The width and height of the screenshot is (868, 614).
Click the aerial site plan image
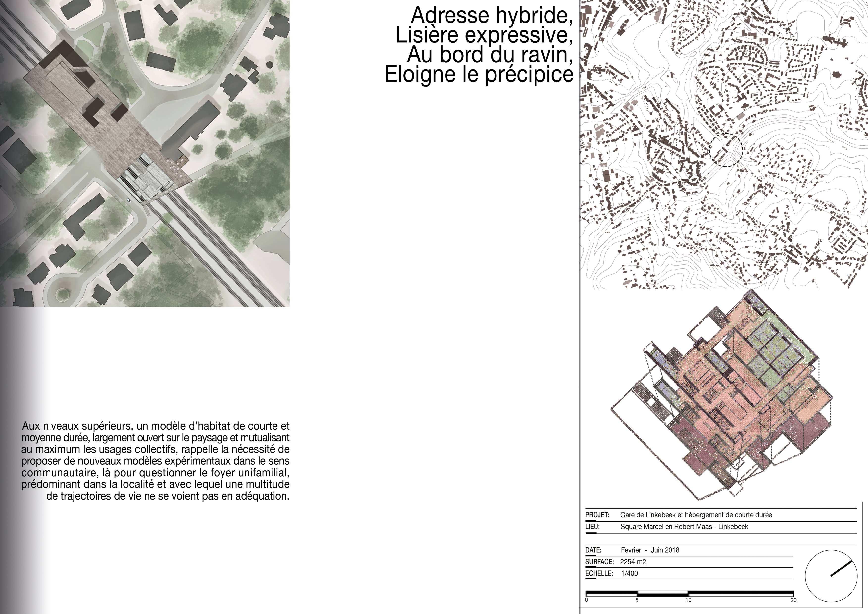point(145,153)
